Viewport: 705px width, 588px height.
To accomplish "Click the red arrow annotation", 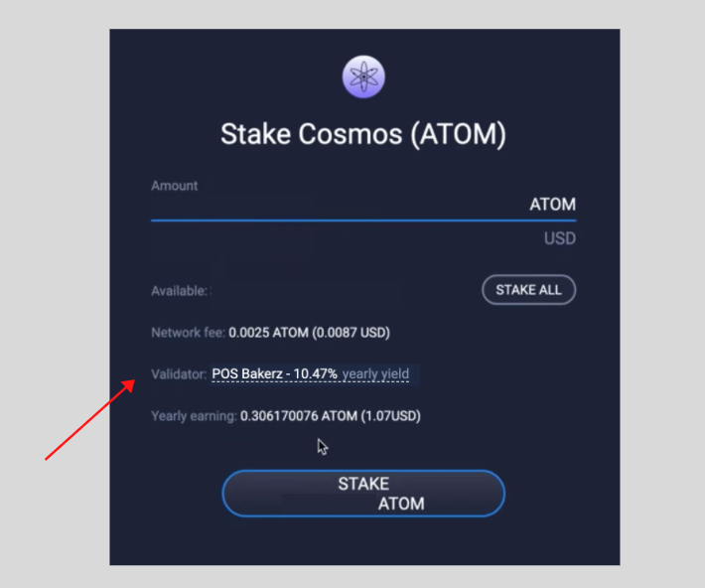I will click(90, 420).
